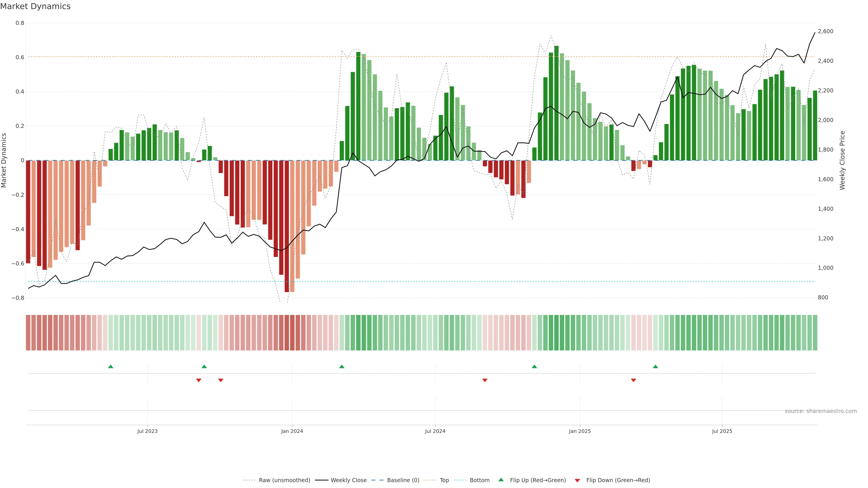Viewport: 868px width, 488px height.
Task: Click the first red flip-down triangle marker
Action: click(199, 380)
